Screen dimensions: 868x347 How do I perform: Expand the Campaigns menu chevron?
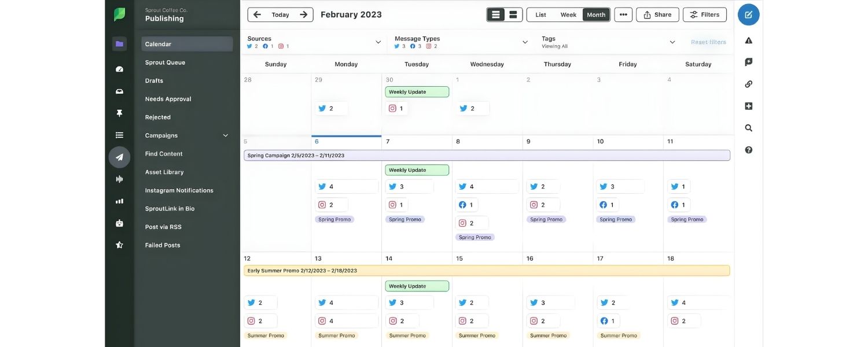[226, 135]
